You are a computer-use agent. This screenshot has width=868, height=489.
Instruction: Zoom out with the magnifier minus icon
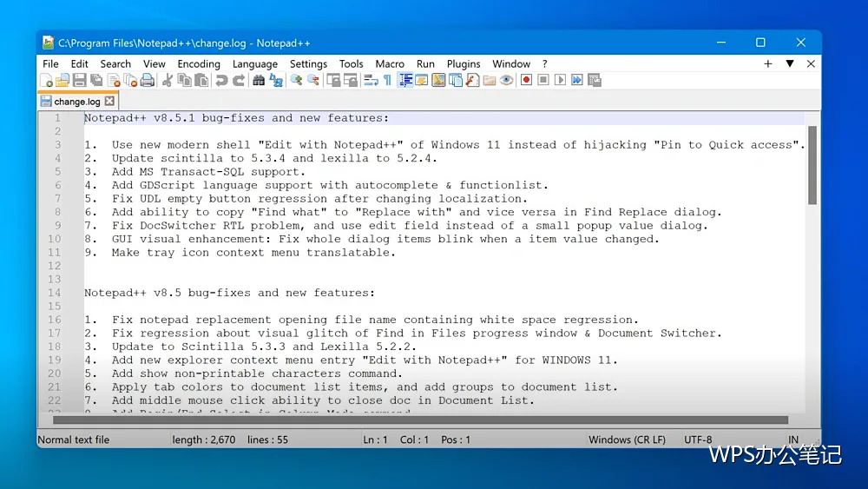[313, 80]
